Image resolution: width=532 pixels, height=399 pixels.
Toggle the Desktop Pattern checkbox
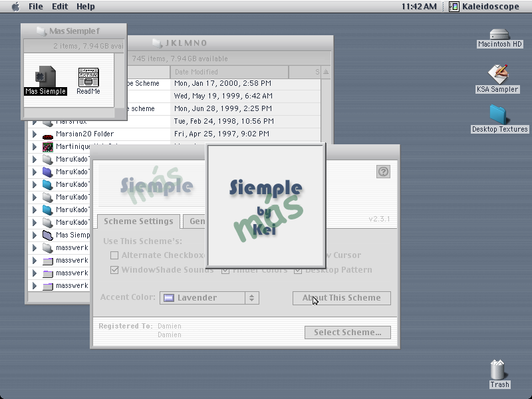297,271
